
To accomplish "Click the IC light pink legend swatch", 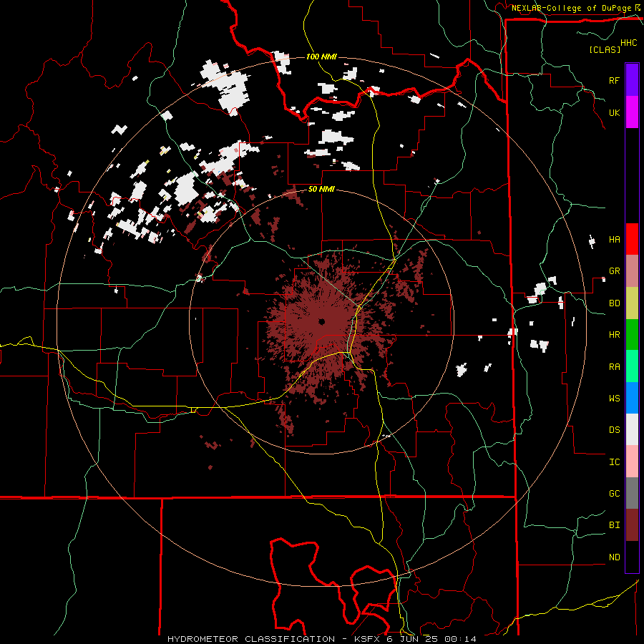I will coord(632,462).
